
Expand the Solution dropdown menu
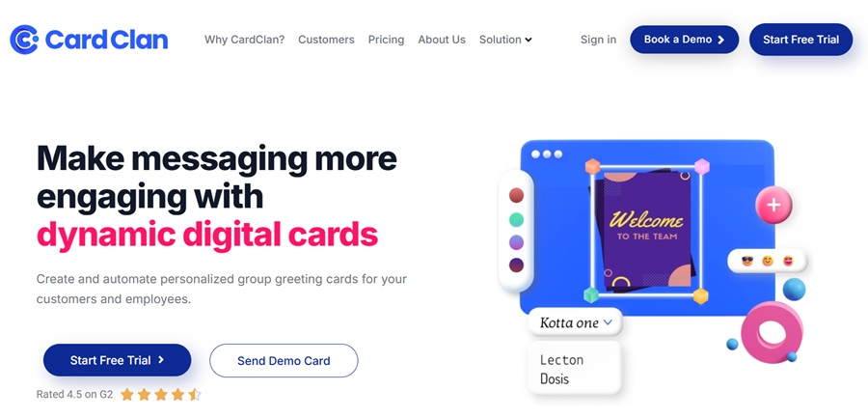505,40
